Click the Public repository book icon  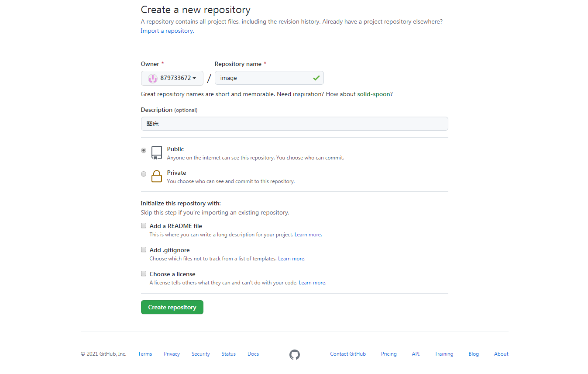[x=157, y=152]
